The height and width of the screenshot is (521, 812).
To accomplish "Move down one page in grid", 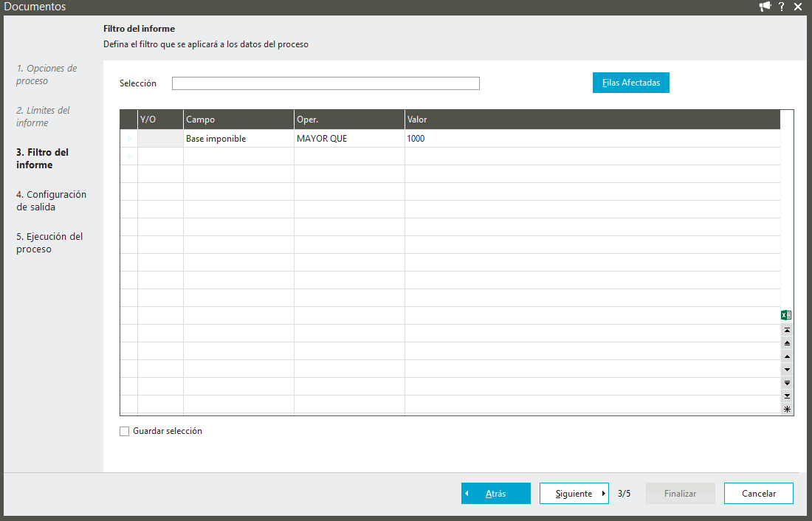I will (x=787, y=383).
